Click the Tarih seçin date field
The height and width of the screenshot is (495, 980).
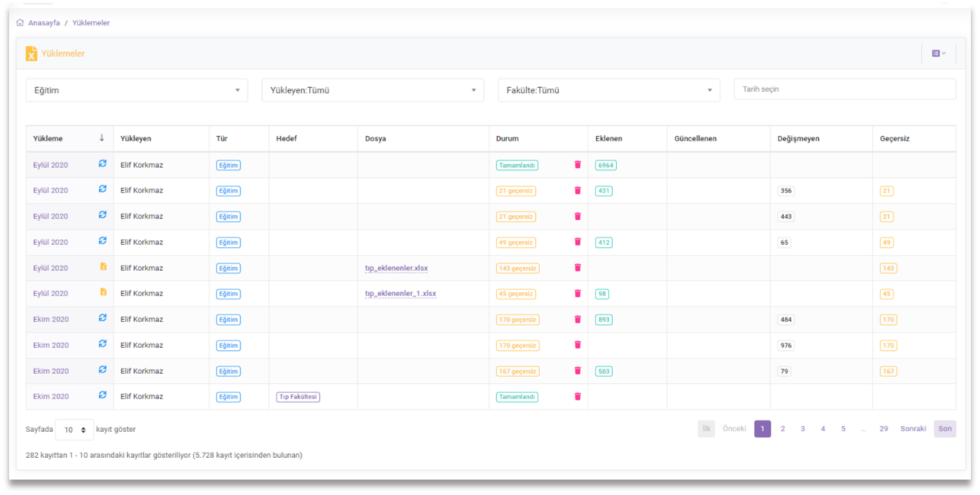click(x=844, y=89)
